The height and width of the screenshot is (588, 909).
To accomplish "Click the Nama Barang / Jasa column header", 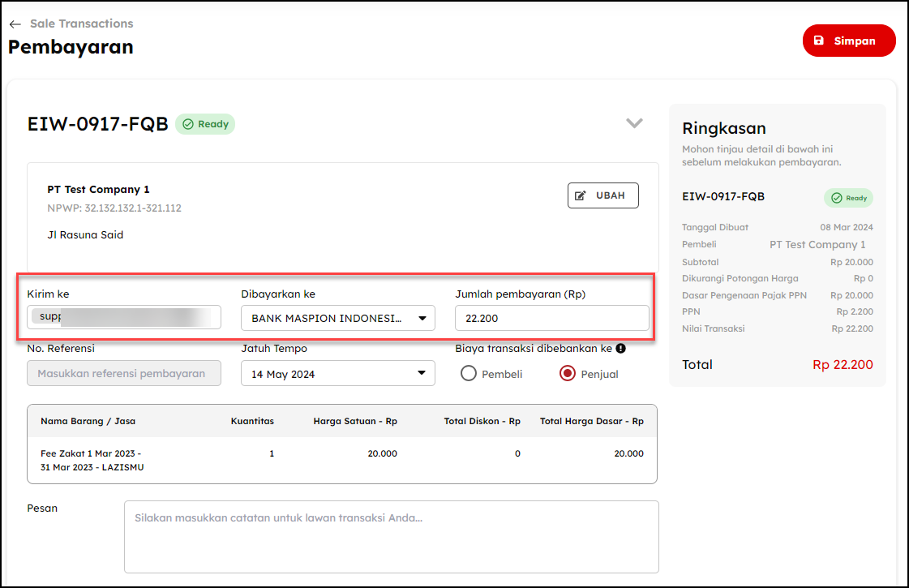I will [87, 421].
